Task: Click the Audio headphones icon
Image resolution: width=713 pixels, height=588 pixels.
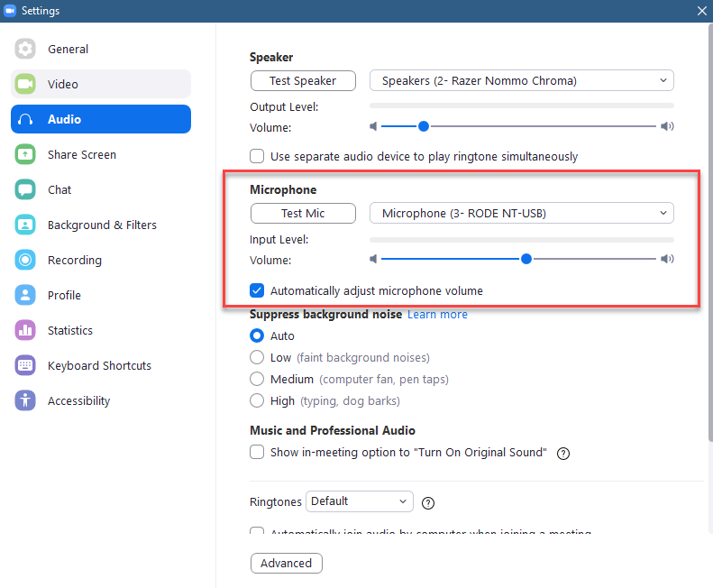Action: point(25,119)
